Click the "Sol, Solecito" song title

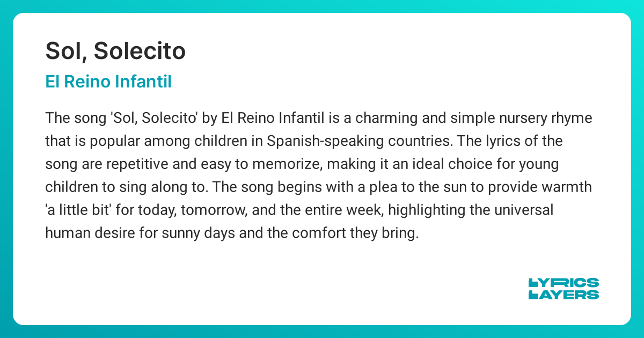[115, 51]
